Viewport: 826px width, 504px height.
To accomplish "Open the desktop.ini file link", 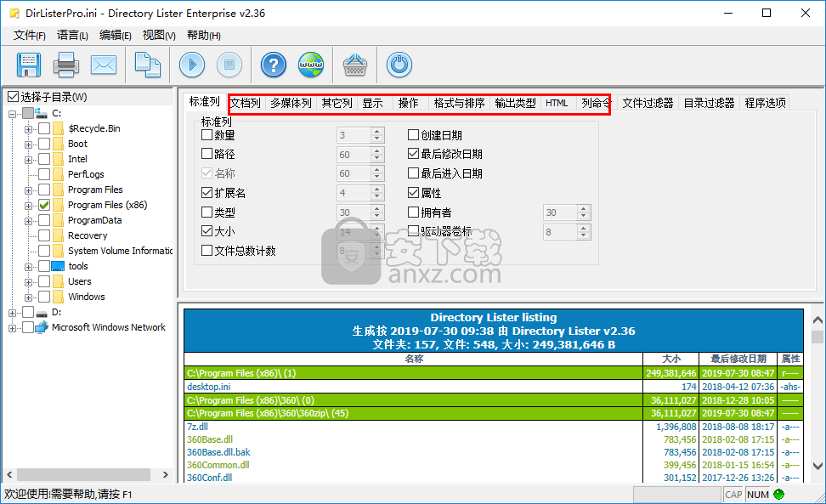I will tap(208, 387).
